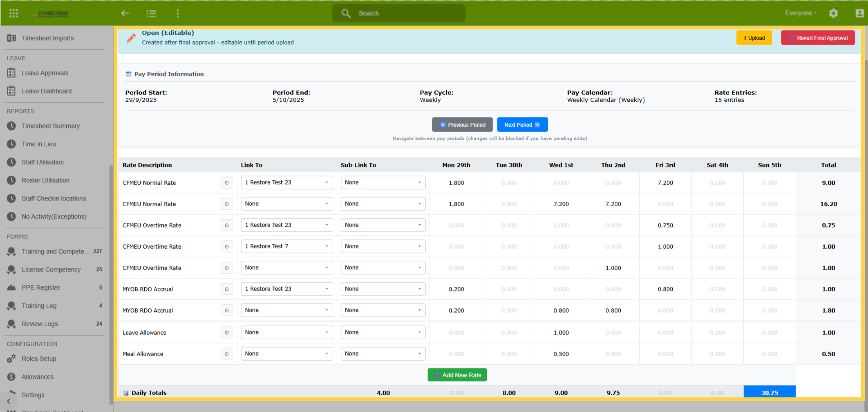Open Staff Checkin locations report
The width and height of the screenshot is (868, 412).
click(54, 198)
